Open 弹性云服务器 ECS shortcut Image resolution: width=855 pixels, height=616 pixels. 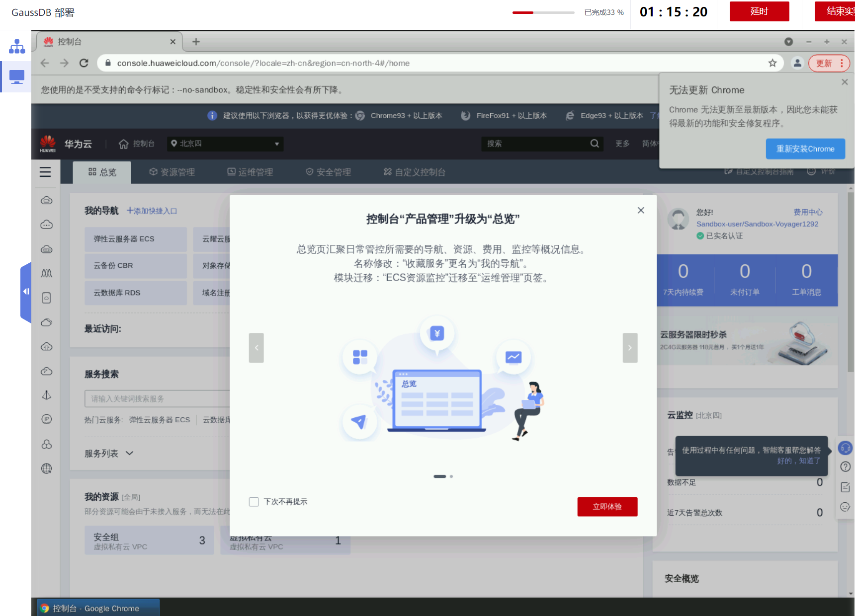click(x=136, y=239)
